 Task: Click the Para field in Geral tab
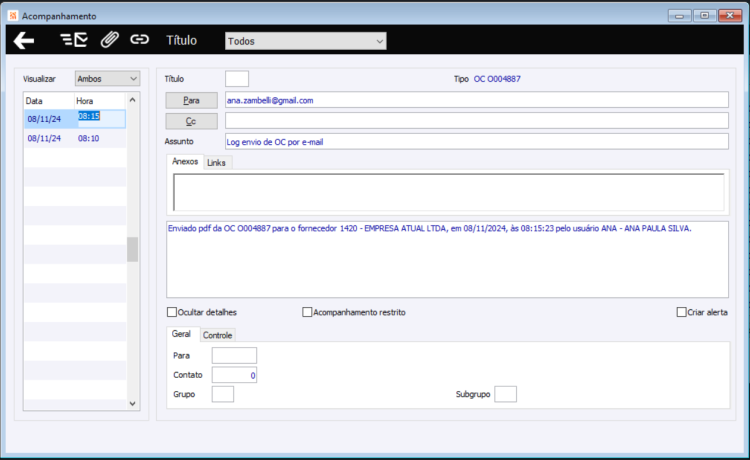234,356
